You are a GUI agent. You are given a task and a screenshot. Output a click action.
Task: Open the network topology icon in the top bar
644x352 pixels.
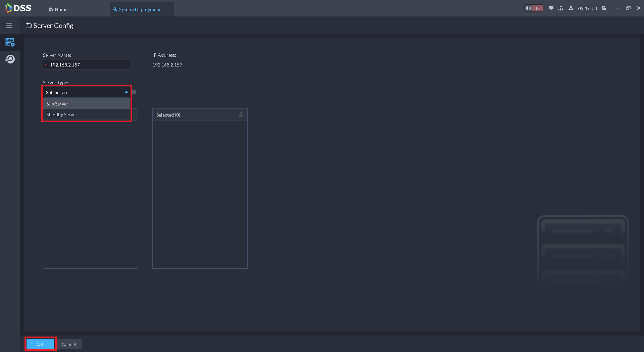pyautogui.click(x=561, y=8)
